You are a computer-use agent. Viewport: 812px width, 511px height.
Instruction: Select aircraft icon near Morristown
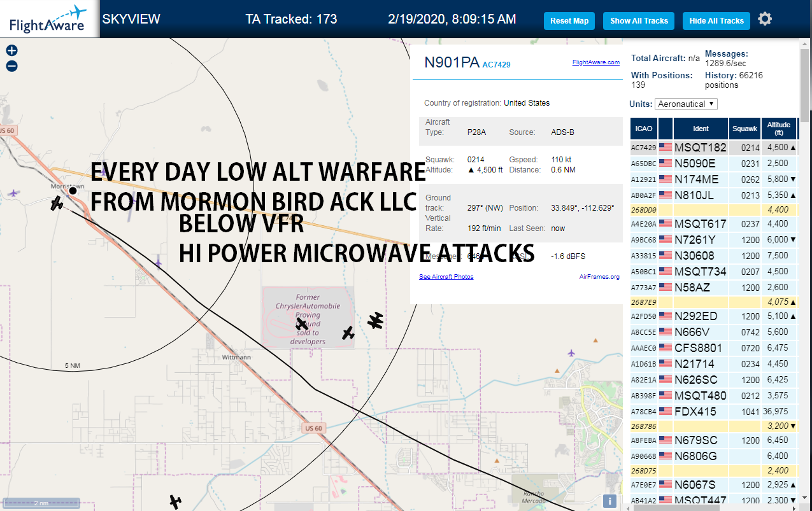(x=57, y=203)
